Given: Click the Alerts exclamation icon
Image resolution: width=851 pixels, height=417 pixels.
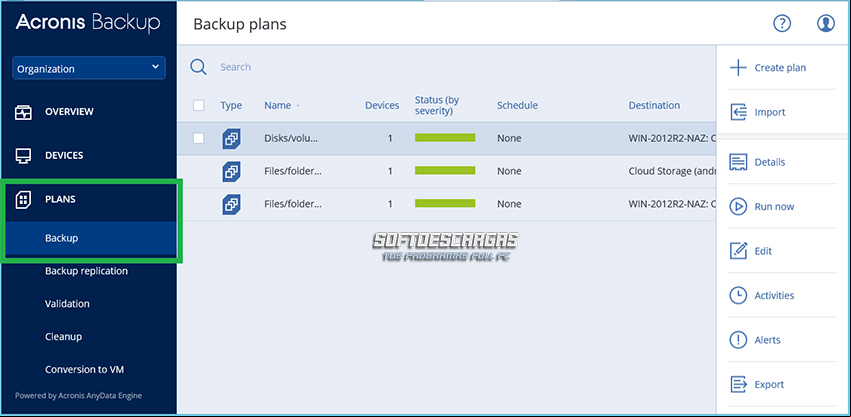Looking at the screenshot, I should (x=738, y=340).
